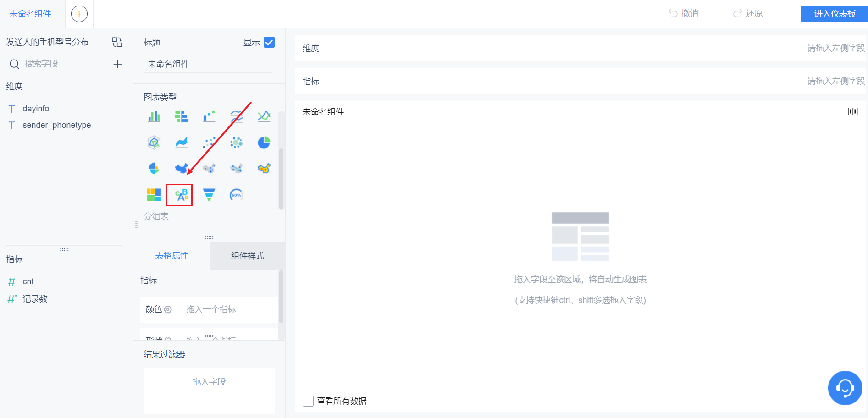Image resolution: width=868 pixels, height=418 pixels.
Task: Switch to the 表格属性 tab
Action: point(172,255)
